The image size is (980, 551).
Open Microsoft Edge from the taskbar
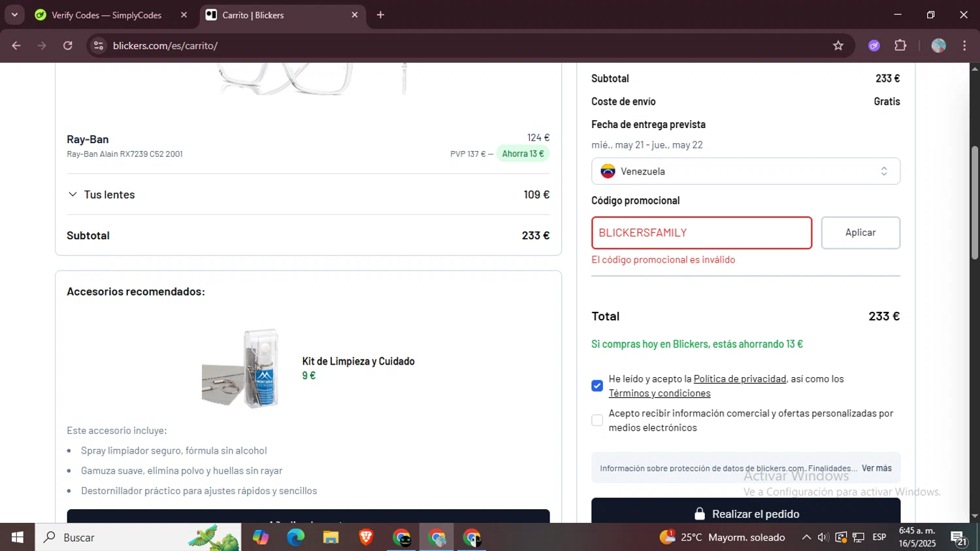point(295,537)
